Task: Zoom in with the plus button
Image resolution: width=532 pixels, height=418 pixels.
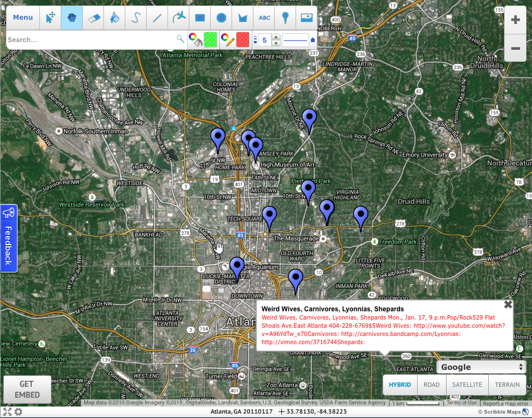Action: [515, 20]
